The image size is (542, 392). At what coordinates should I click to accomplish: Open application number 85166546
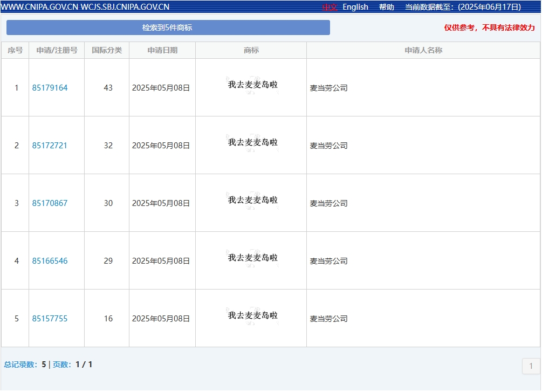pos(50,261)
